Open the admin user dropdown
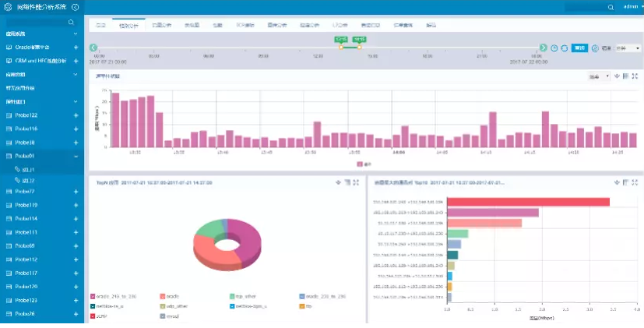 click(x=630, y=6)
